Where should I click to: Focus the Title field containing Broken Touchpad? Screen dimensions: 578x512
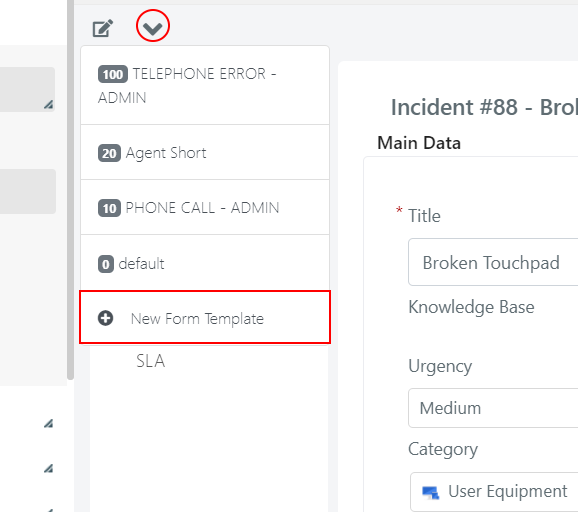[x=493, y=262]
